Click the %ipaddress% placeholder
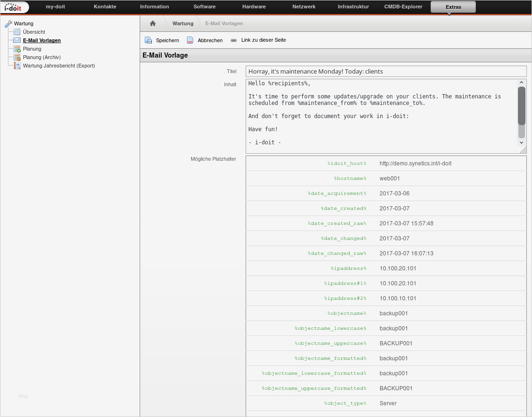Image resolution: width=532 pixels, height=417 pixels. (348, 268)
